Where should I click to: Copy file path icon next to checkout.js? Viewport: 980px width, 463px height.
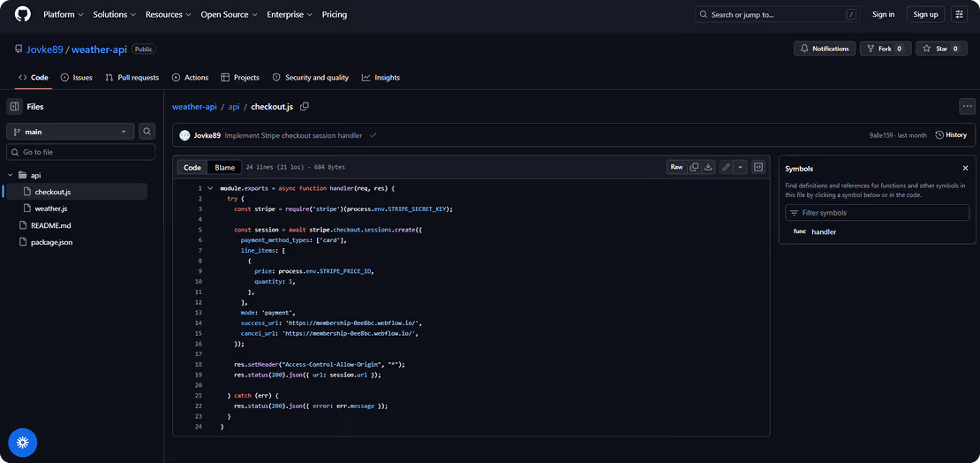coord(305,106)
